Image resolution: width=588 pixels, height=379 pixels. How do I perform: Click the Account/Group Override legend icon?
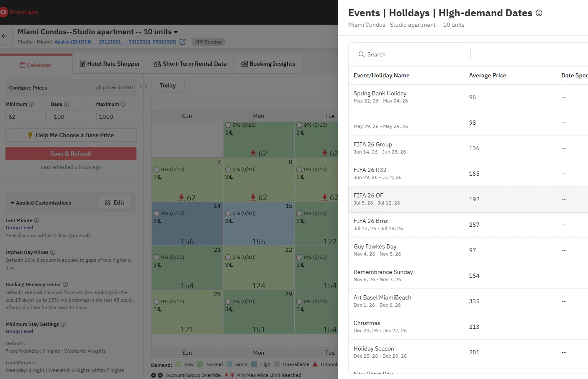157,375
